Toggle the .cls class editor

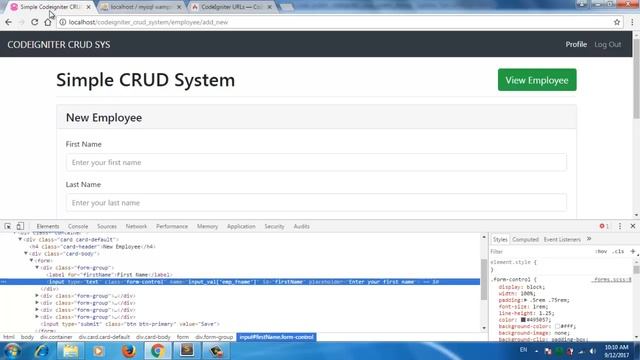click(619, 251)
